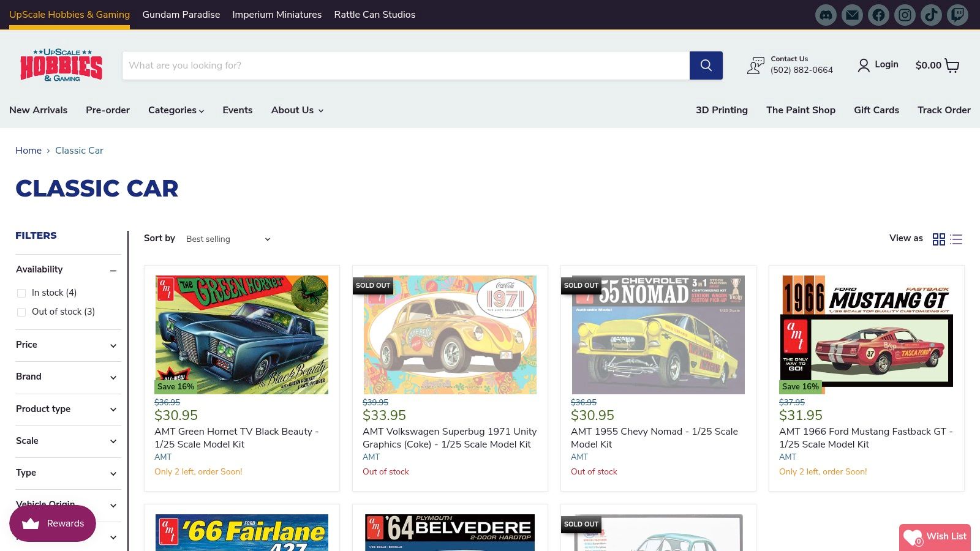980x551 pixels.
Task: Click the '55 Nomad box art thumbnail
Action: click(x=658, y=335)
